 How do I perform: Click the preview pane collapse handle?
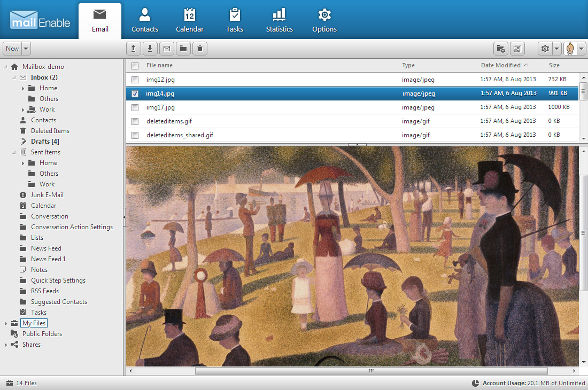pos(357,144)
